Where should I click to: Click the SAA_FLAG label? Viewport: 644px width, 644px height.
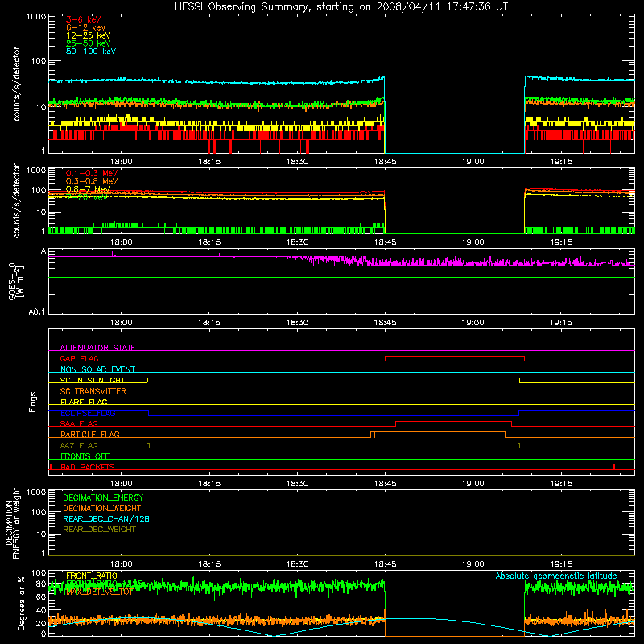[79, 423]
